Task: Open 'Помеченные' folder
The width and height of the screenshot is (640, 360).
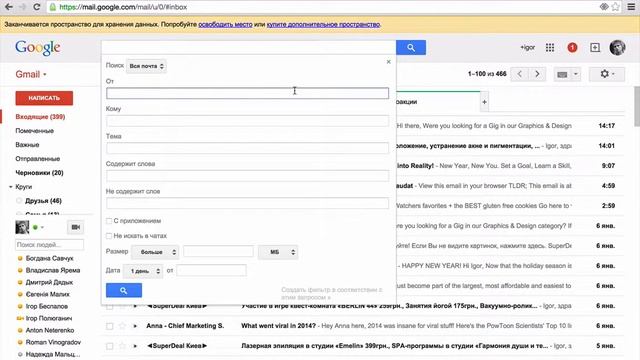Action: point(35,131)
